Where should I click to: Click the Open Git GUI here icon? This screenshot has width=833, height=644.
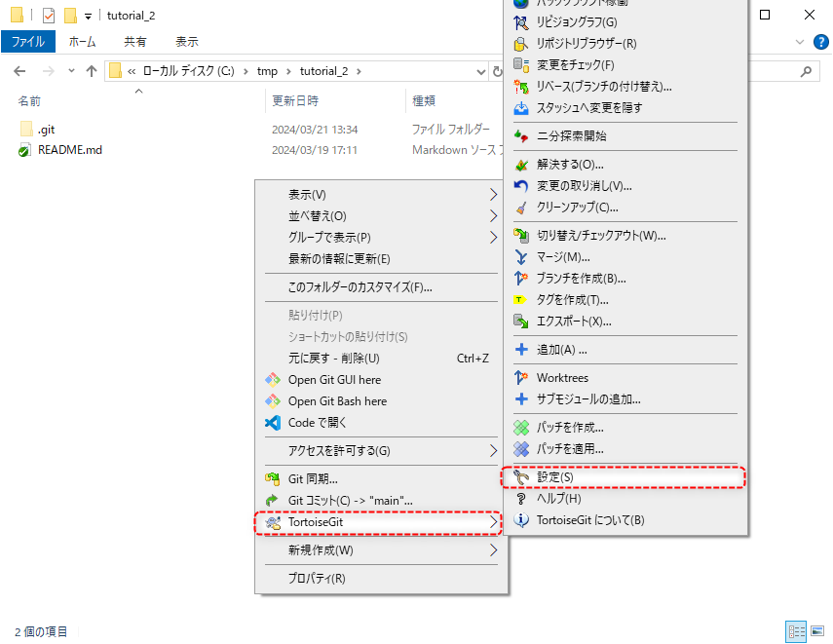[x=273, y=379]
